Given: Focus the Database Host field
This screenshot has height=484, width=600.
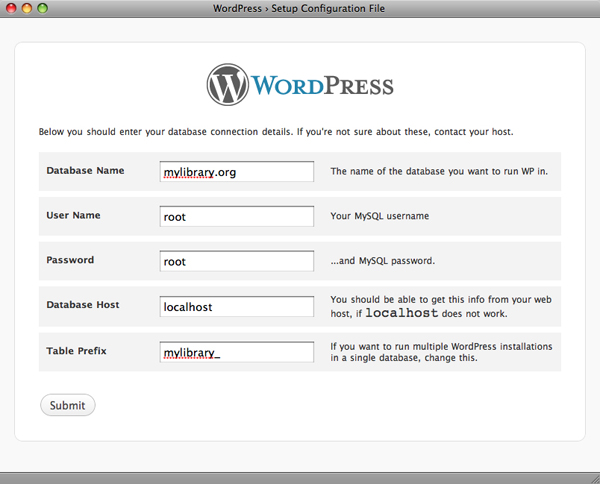Looking at the screenshot, I should (x=237, y=307).
